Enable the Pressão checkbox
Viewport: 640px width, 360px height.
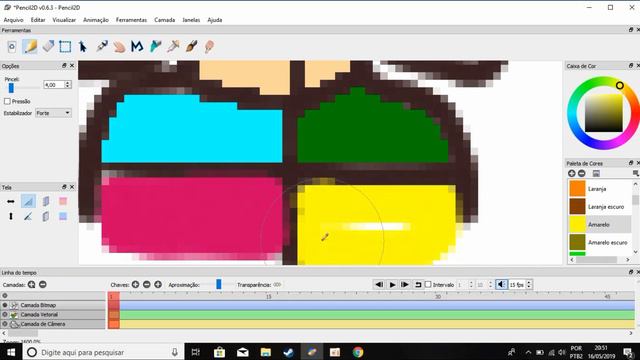coord(7,101)
